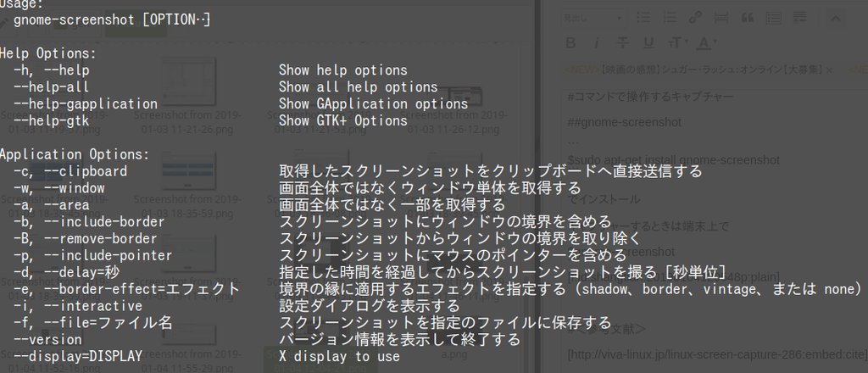Viewport: 868px width, 373px height.
Task: Select thumbnail of Screenshot from 2019-01-03 11-21-26.png
Action: pyautogui.click(x=187, y=81)
